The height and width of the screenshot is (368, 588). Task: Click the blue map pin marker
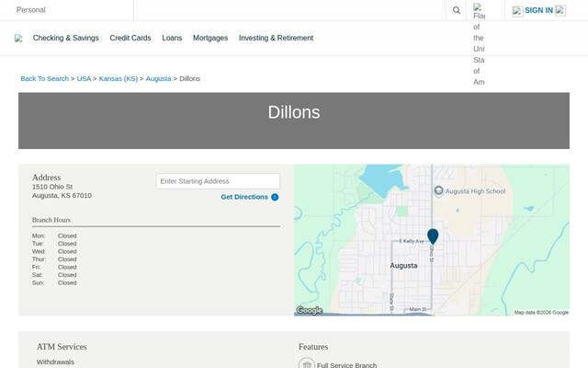pyautogui.click(x=433, y=236)
